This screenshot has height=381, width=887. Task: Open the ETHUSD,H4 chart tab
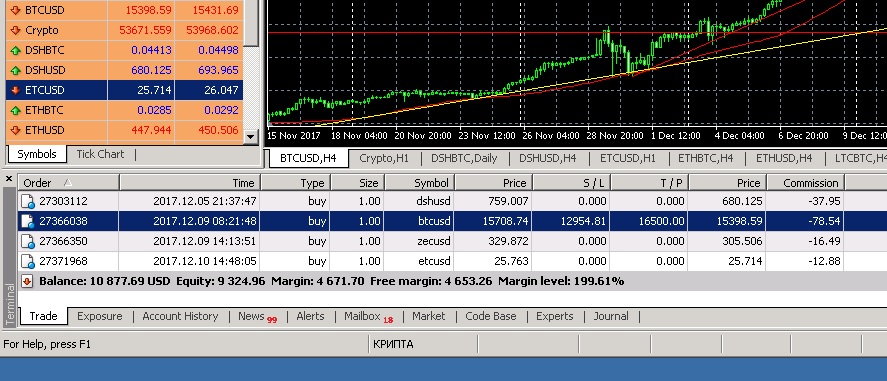[784, 158]
